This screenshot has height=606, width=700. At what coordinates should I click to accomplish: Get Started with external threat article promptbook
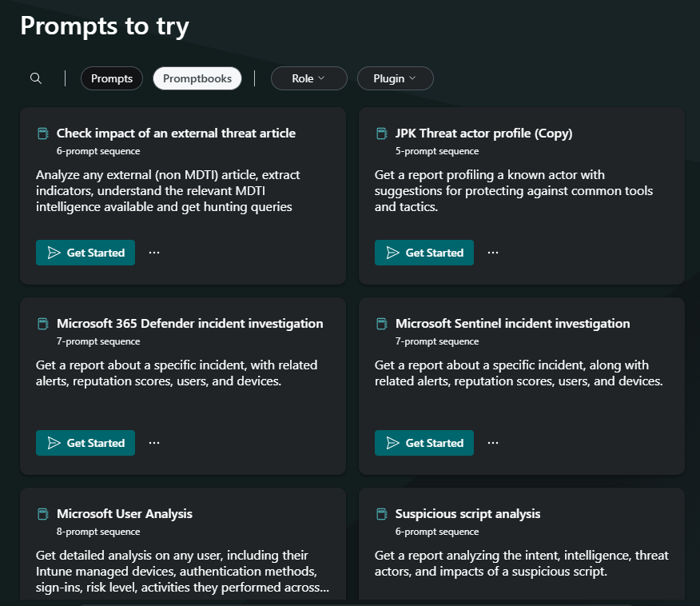click(86, 253)
